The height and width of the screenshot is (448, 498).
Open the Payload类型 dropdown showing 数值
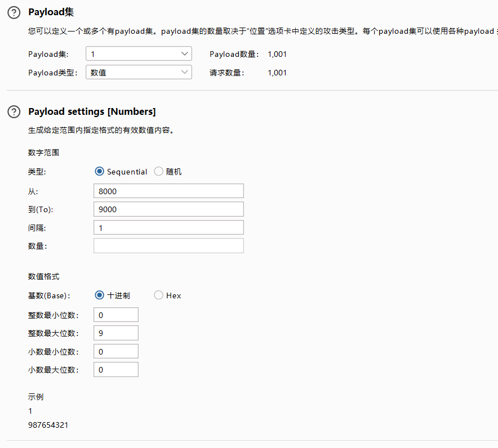[139, 73]
